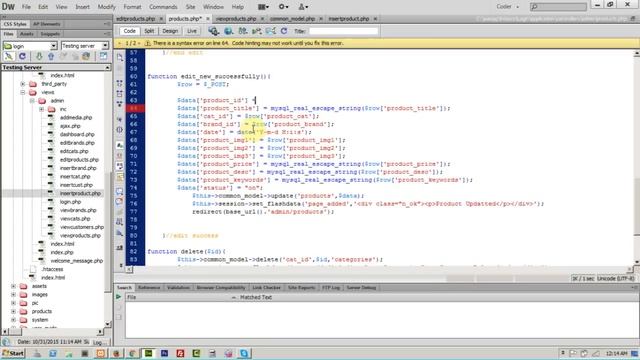This screenshot has width=640, height=360.
Task: Open the Coder workspace switcher
Action: pyautogui.click(x=508, y=7)
